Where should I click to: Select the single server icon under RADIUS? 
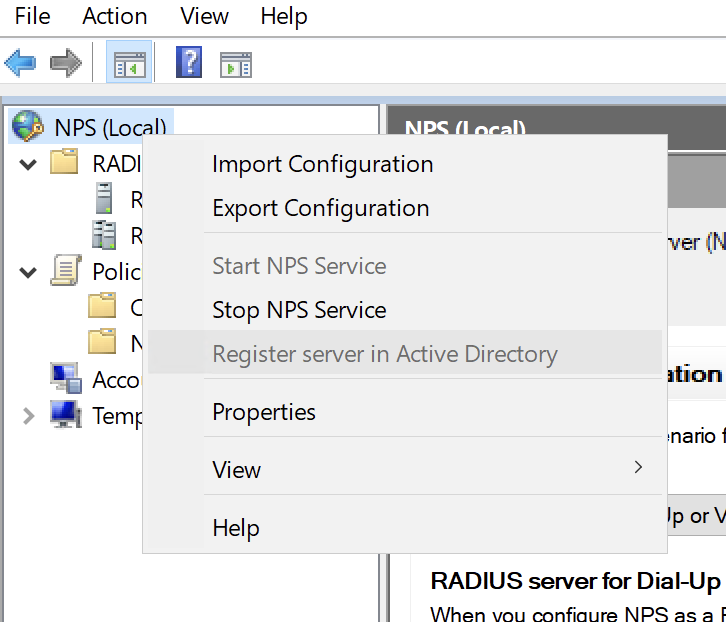pos(104,198)
